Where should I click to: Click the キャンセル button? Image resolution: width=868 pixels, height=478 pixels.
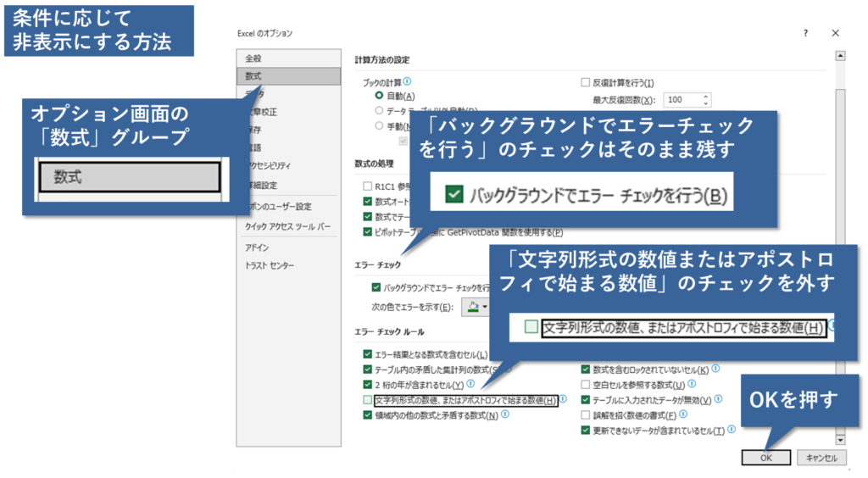coord(820,458)
